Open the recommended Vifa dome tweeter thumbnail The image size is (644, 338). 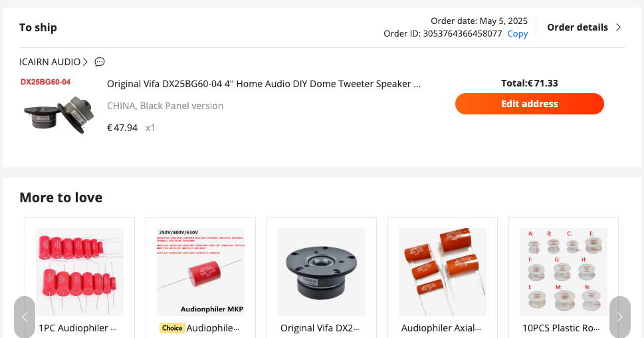tap(322, 272)
